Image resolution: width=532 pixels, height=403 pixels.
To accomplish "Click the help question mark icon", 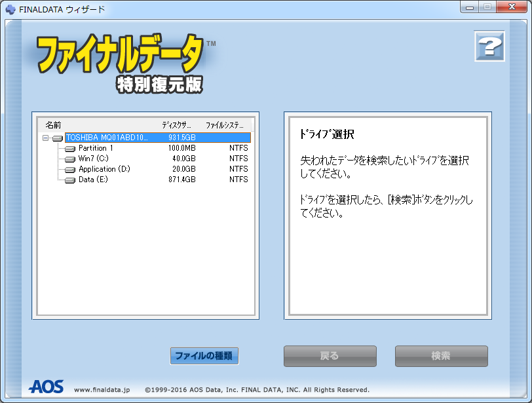I will [489, 46].
